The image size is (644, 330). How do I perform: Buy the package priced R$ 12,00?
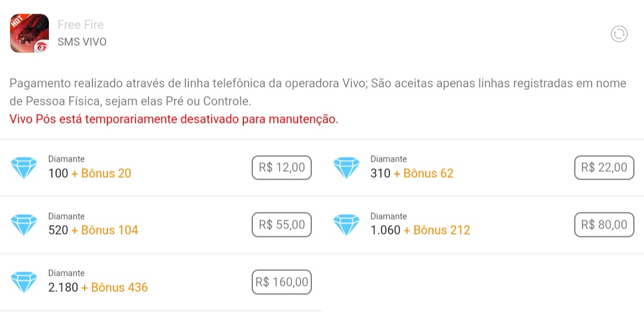[x=281, y=168]
